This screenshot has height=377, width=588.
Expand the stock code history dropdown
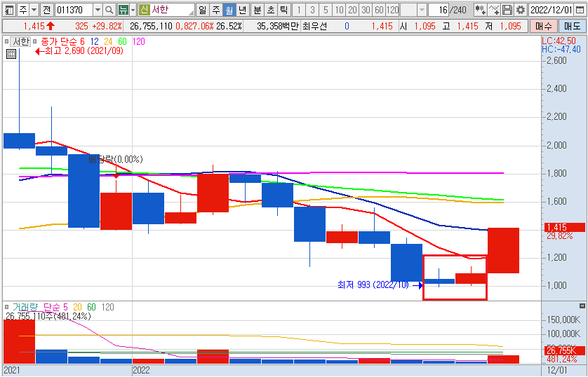click(98, 10)
